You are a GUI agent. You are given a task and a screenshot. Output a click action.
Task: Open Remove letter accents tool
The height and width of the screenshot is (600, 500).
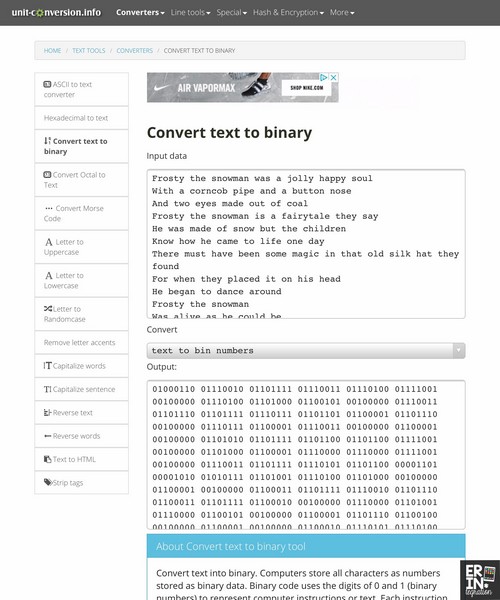pyautogui.click(x=81, y=342)
